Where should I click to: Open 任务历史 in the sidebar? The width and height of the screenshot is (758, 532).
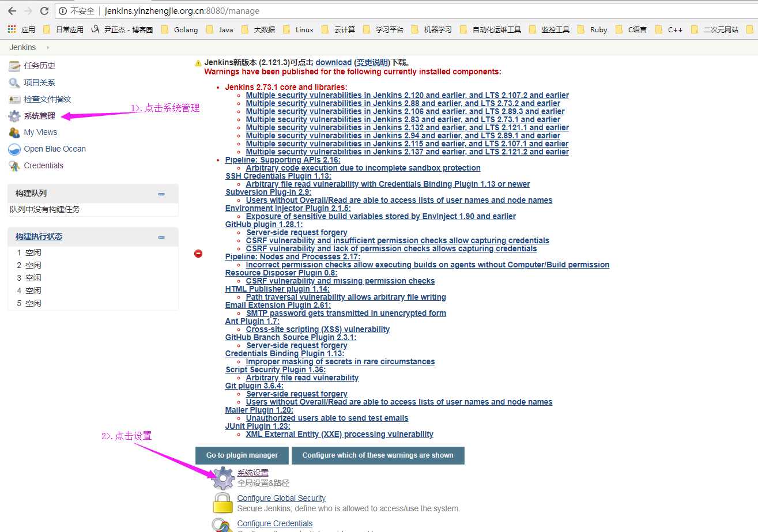click(x=40, y=66)
